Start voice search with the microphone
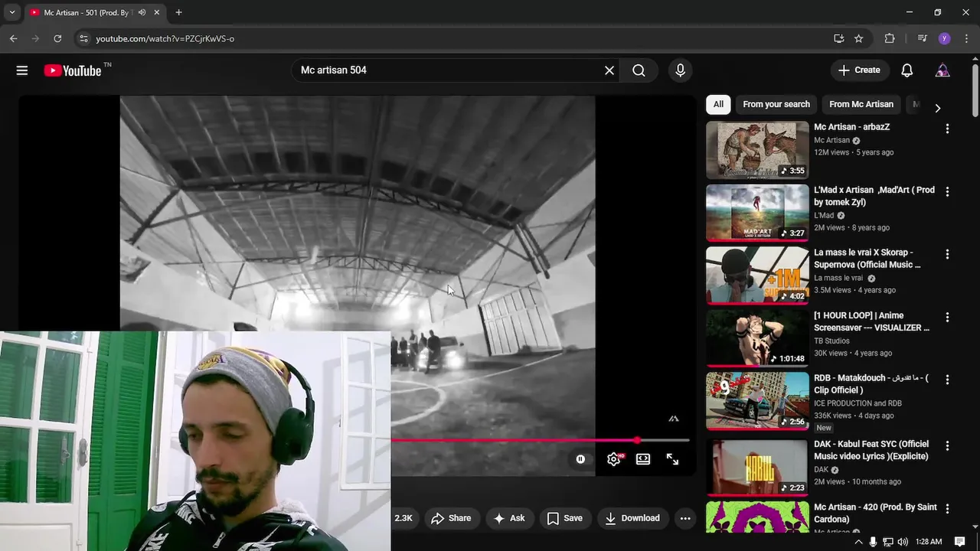980x551 pixels. (680, 70)
